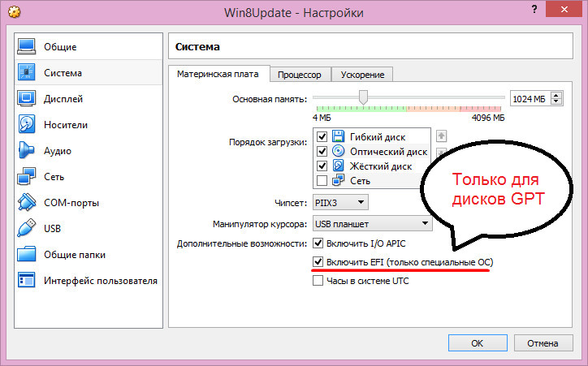The height and width of the screenshot is (366, 588).
Task: Increase memory with the spinner up arrow
Action: [556, 95]
